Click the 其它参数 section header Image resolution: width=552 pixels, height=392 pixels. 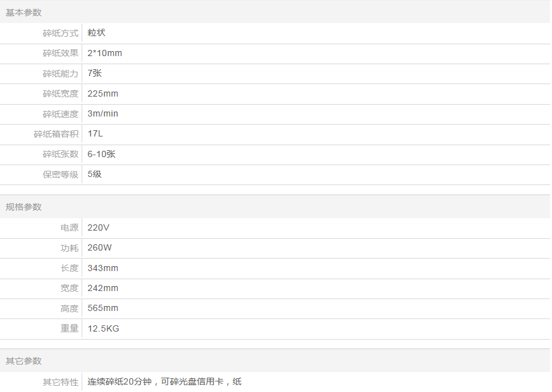(24, 361)
